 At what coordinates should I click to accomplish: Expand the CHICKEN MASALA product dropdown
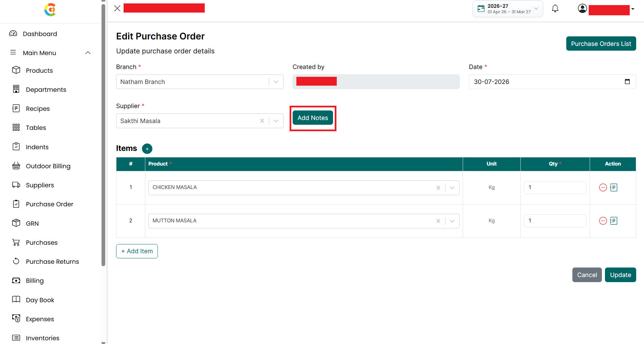click(x=452, y=188)
